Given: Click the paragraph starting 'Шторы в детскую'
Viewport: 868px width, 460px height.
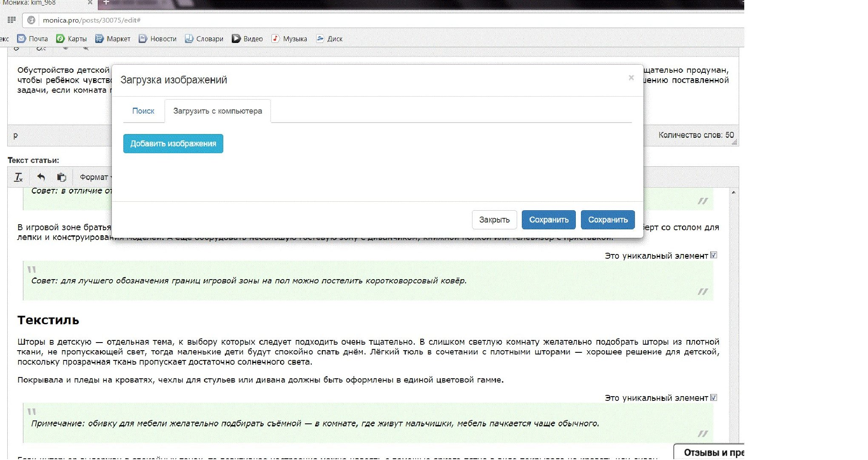Looking at the screenshot, I should pyautogui.click(x=368, y=352).
